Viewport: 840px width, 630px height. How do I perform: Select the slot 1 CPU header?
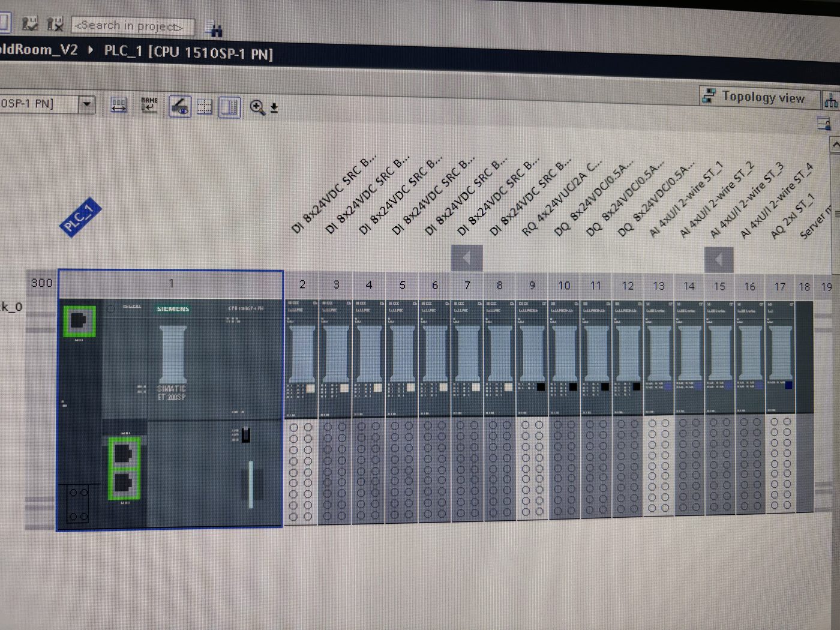coord(171,284)
